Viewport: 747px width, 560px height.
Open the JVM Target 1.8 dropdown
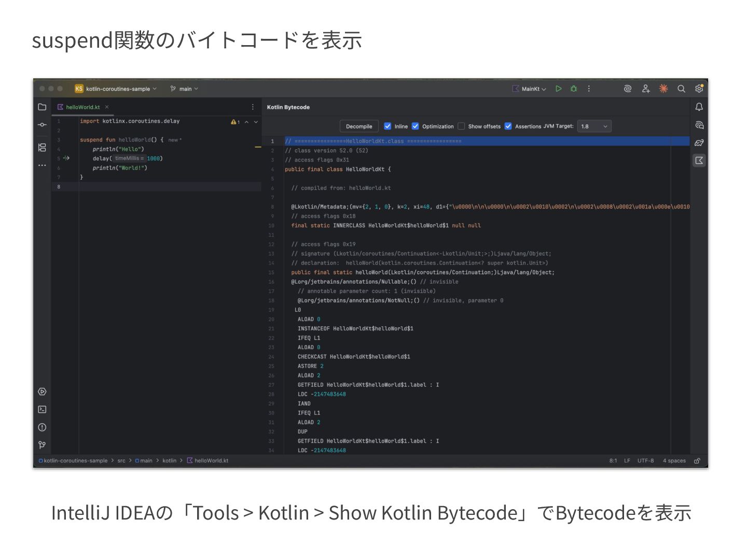pyautogui.click(x=594, y=126)
